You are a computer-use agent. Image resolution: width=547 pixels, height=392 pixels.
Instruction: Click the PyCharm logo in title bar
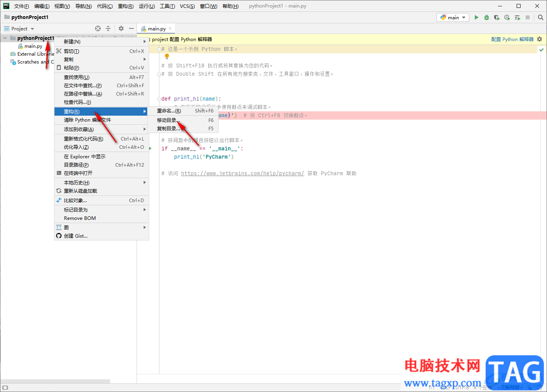(x=6, y=6)
